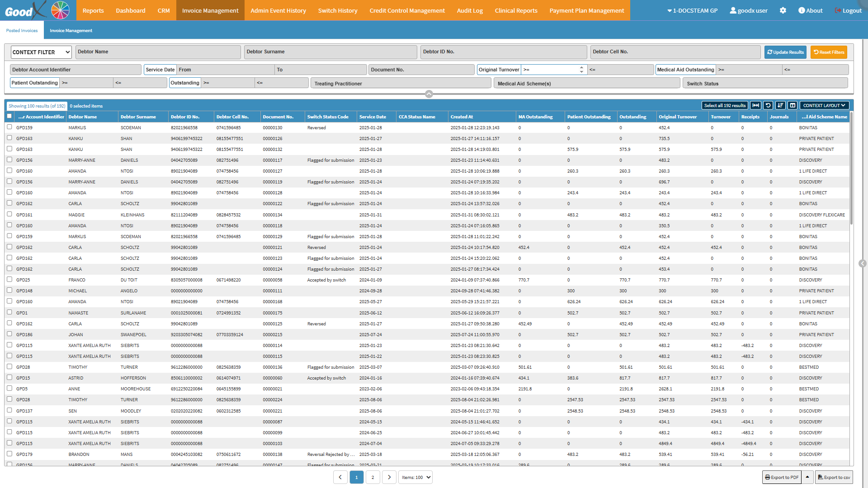This screenshot has width=868, height=488.
Task: Click the sort order icon in grid toolbar
Action: 780,105
